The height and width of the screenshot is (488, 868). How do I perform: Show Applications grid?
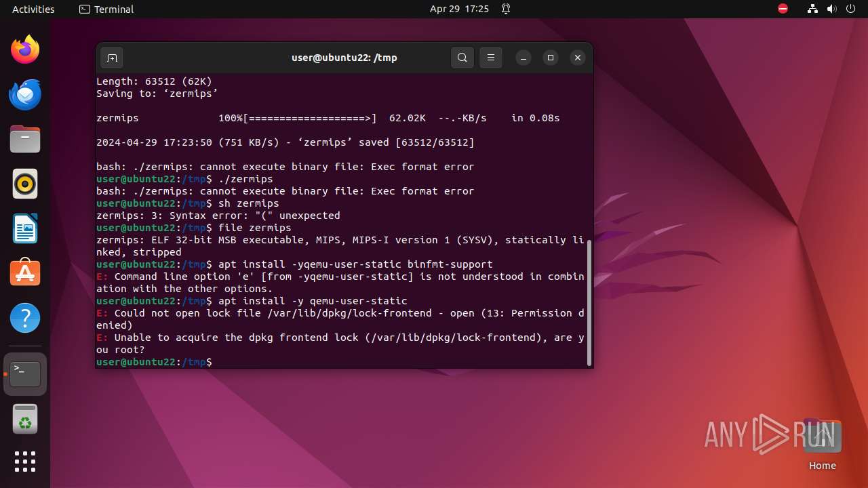pyautogui.click(x=25, y=462)
